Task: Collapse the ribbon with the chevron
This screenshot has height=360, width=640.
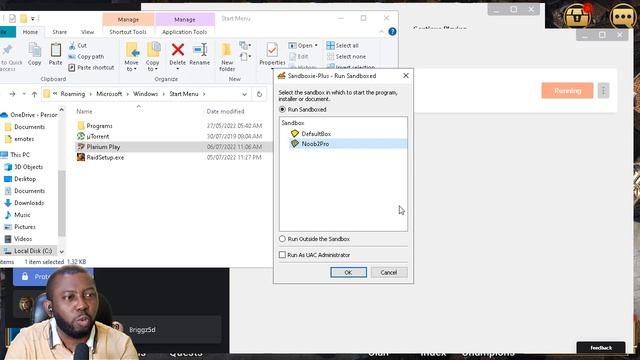Action: click(381, 31)
